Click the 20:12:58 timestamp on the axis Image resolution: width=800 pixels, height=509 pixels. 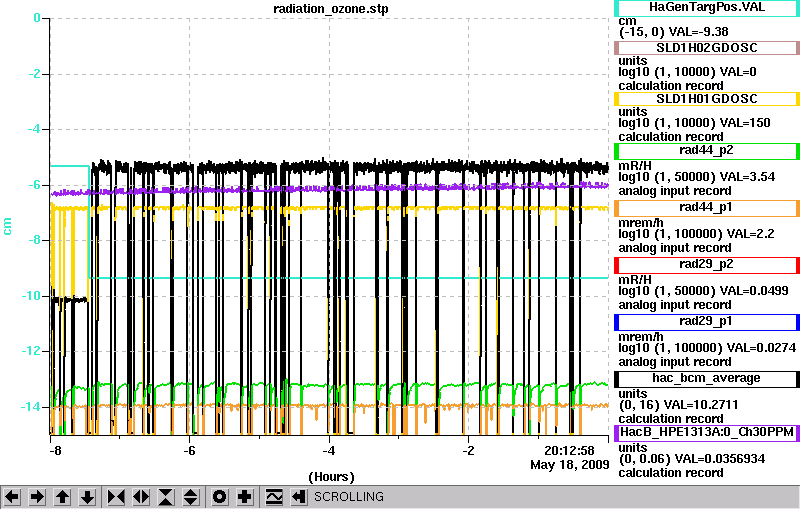[569, 451]
